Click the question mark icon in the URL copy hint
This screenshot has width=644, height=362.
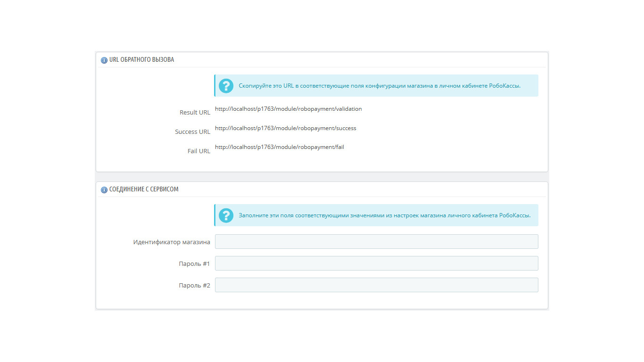pyautogui.click(x=226, y=86)
